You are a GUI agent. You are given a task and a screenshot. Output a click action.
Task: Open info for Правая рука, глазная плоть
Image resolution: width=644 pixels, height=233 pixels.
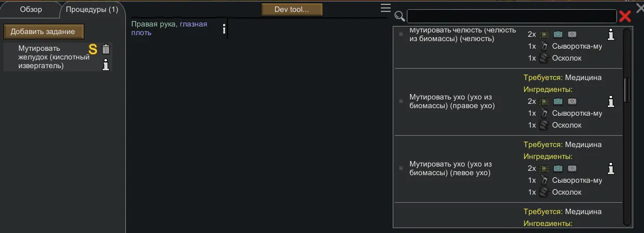point(224,29)
